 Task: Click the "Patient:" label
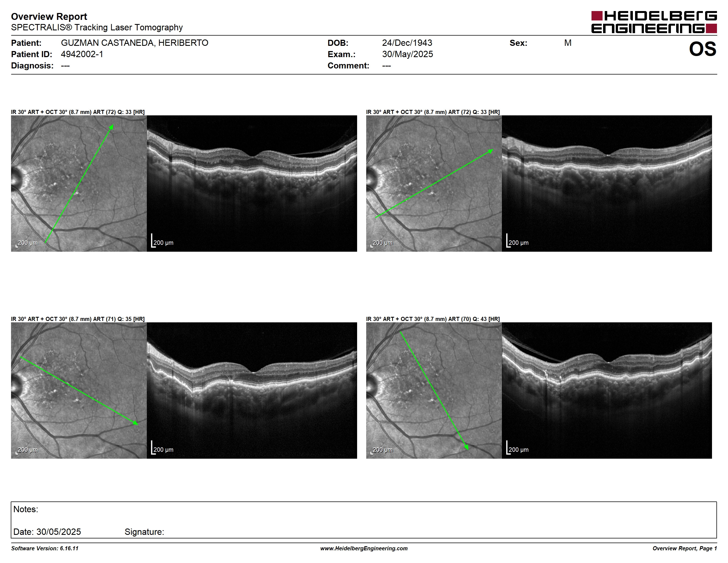tap(26, 43)
